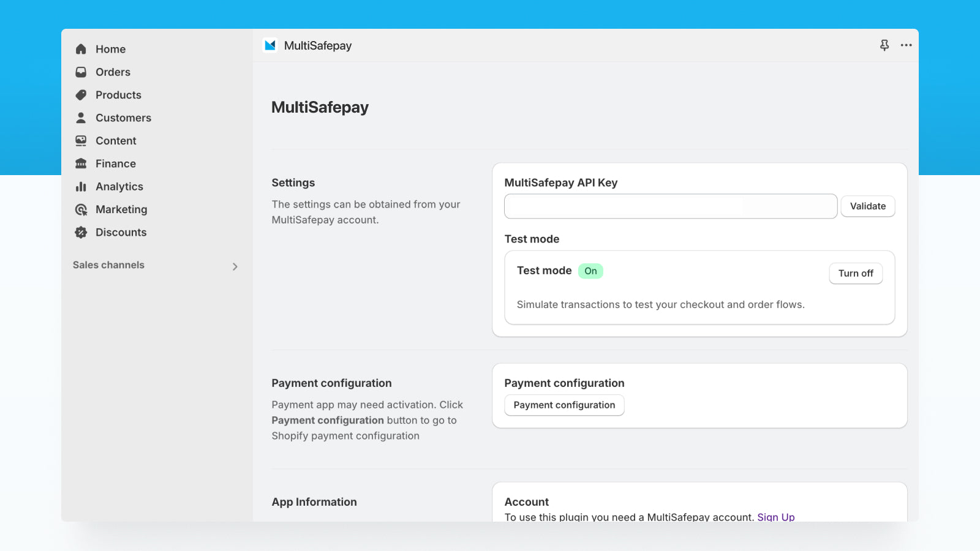Open the Customers section
Screen dimensions: 980x551
(123, 118)
